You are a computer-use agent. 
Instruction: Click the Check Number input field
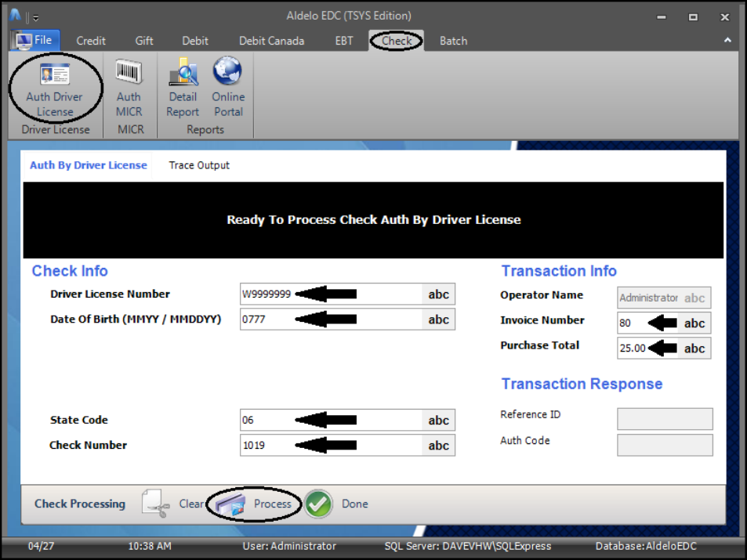pos(331,445)
